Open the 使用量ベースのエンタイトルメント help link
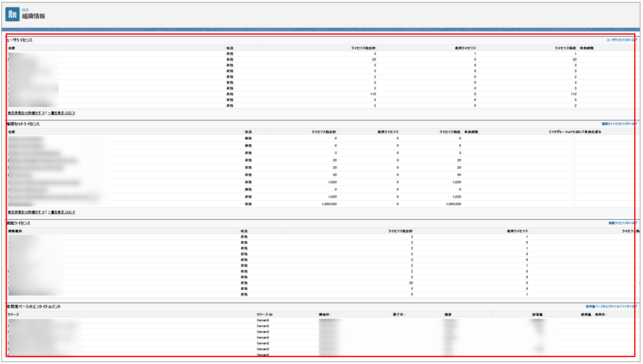The image size is (643, 364). [610, 307]
